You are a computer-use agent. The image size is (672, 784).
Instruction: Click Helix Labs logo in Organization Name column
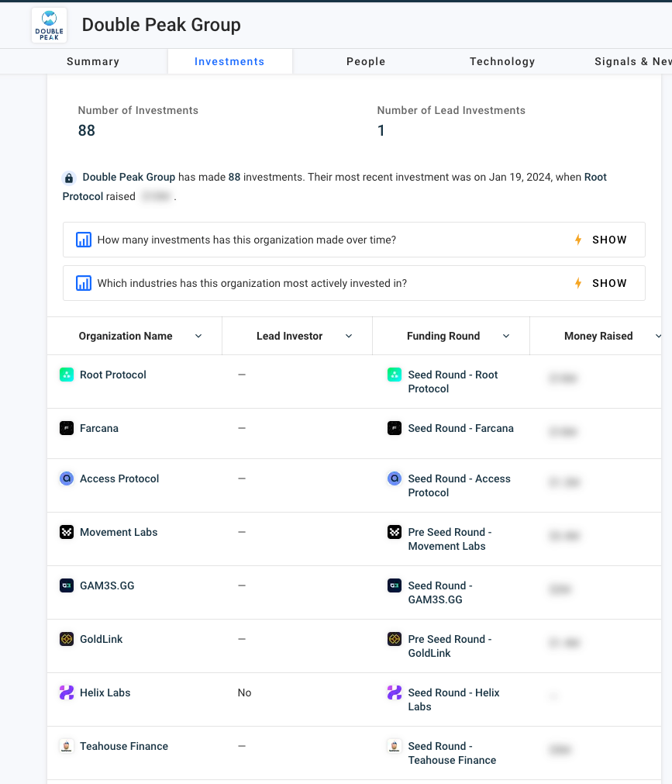pos(67,692)
